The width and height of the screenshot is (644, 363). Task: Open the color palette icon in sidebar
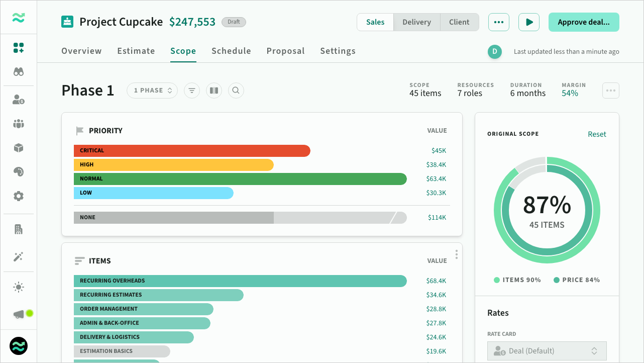point(19,172)
